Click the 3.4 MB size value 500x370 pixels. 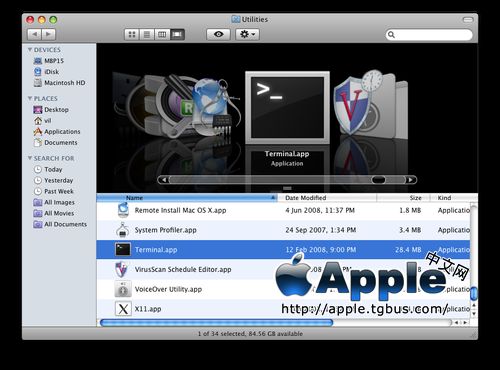(410, 230)
